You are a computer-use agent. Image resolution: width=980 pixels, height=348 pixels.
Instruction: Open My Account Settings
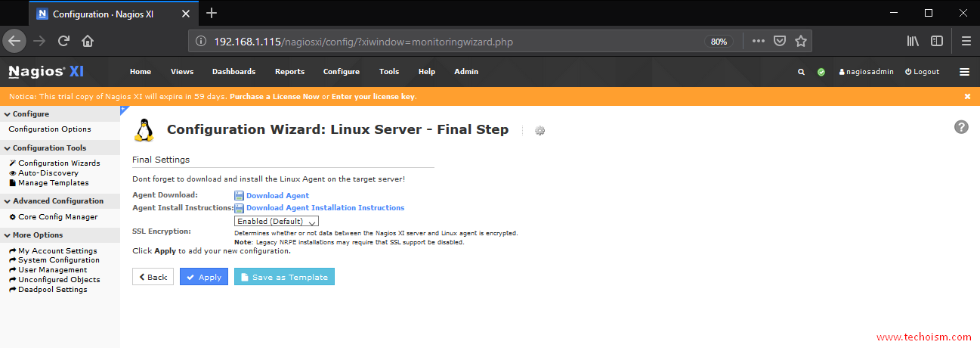pos(53,251)
